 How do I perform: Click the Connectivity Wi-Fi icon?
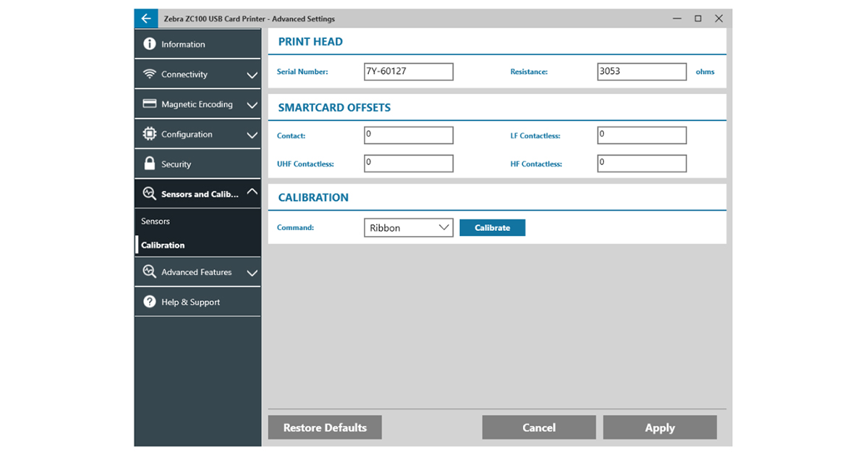pyautogui.click(x=150, y=75)
